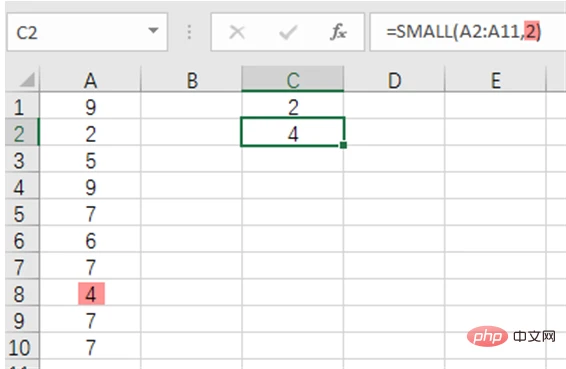
Task: Select column D header
Action: point(394,80)
